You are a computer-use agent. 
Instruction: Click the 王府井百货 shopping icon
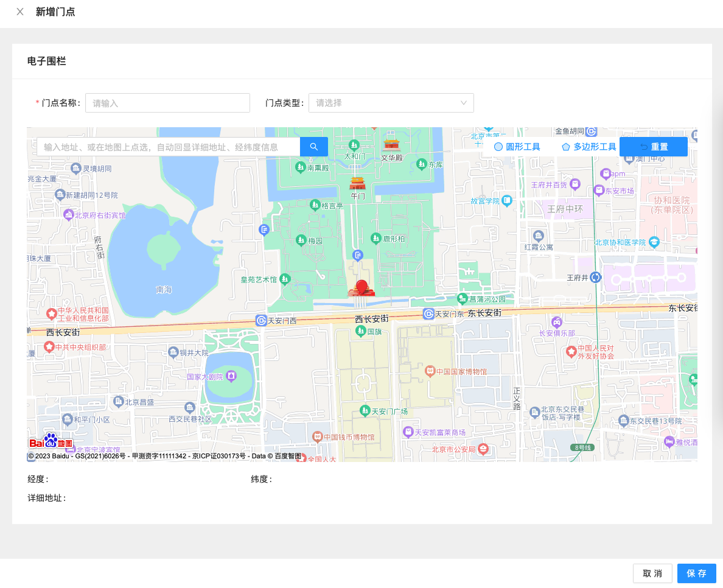(575, 185)
